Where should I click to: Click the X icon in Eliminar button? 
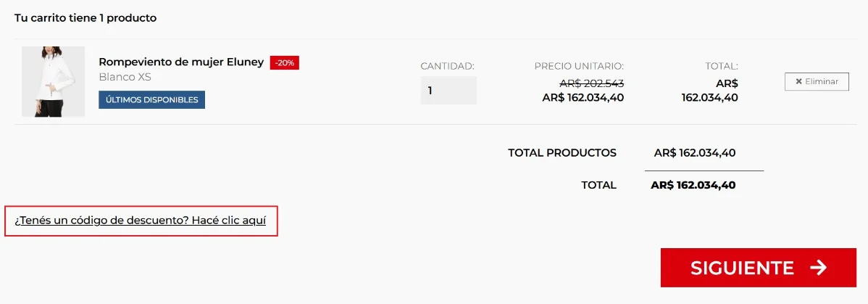tap(798, 82)
